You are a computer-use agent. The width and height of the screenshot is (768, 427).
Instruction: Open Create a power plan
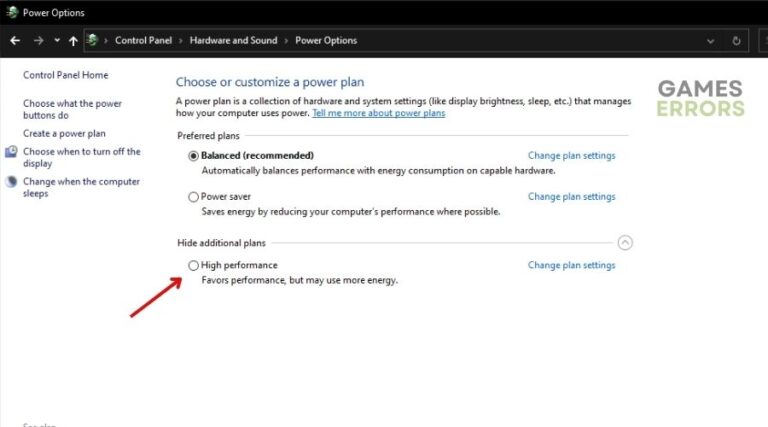64,133
